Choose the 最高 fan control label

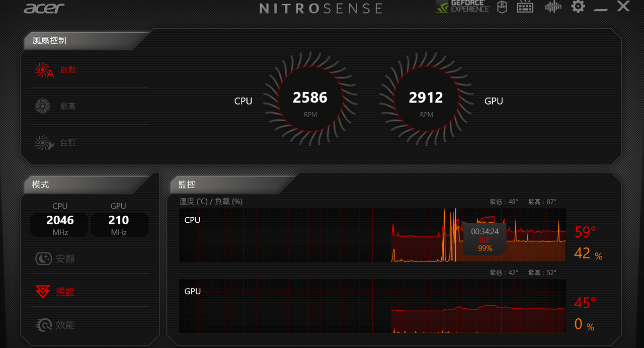click(x=68, y=106)
